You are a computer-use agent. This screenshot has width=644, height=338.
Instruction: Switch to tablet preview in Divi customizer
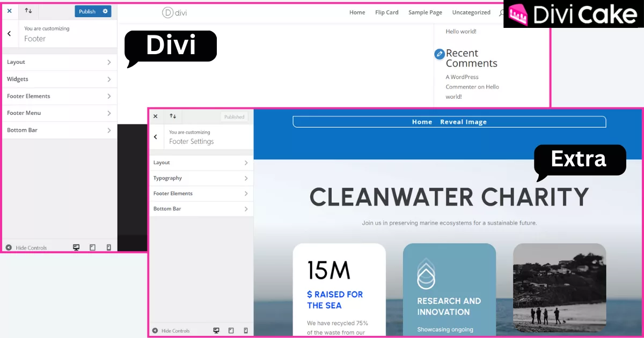[92, 248]
